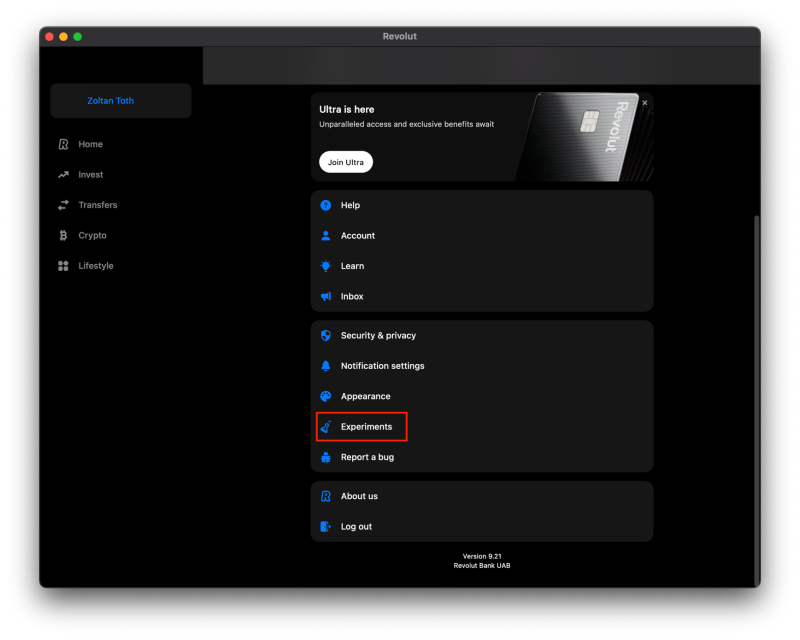Click the Lifestyle grid icon

pyautogui.click(x=63, y=266)
